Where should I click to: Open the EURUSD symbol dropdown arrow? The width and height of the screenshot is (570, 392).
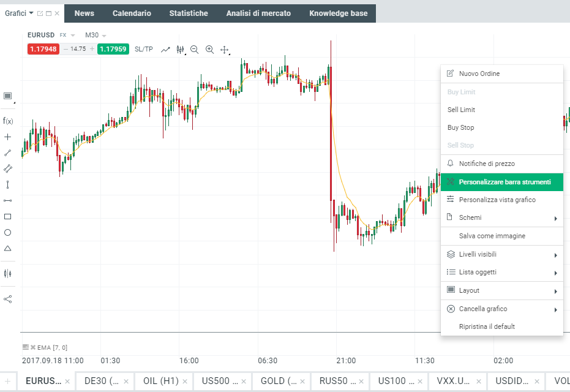point(73,36)
